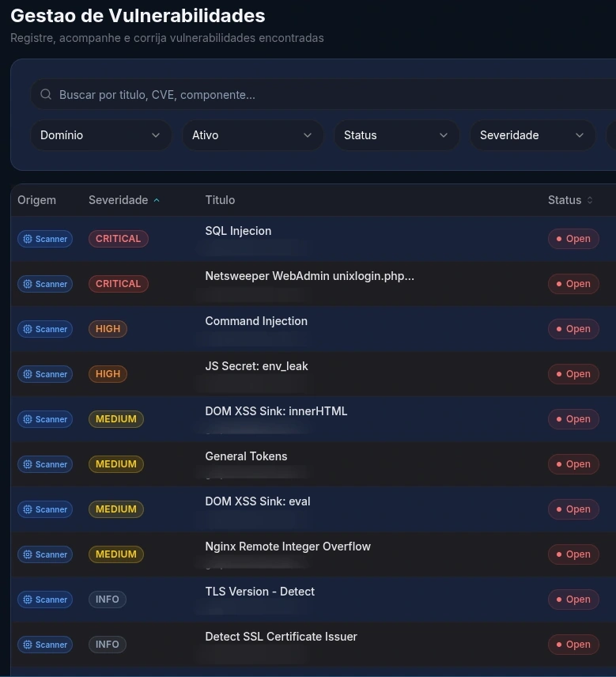Click MEDIUM badge of Nginx Remote Integer Overflow

coord(116,554)
